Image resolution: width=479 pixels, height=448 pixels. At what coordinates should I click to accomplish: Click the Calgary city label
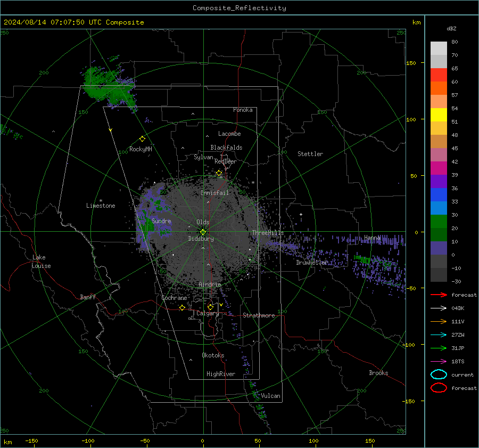(208, 313)
